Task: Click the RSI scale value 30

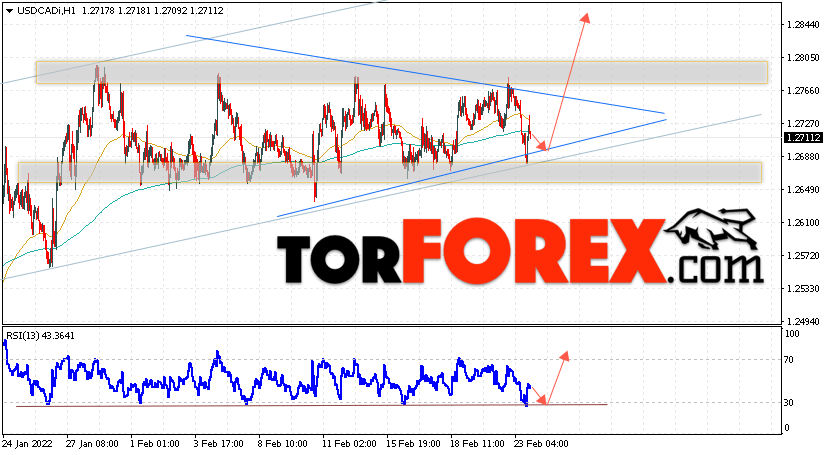Action: pyautogui.click(x=790, y=403)
